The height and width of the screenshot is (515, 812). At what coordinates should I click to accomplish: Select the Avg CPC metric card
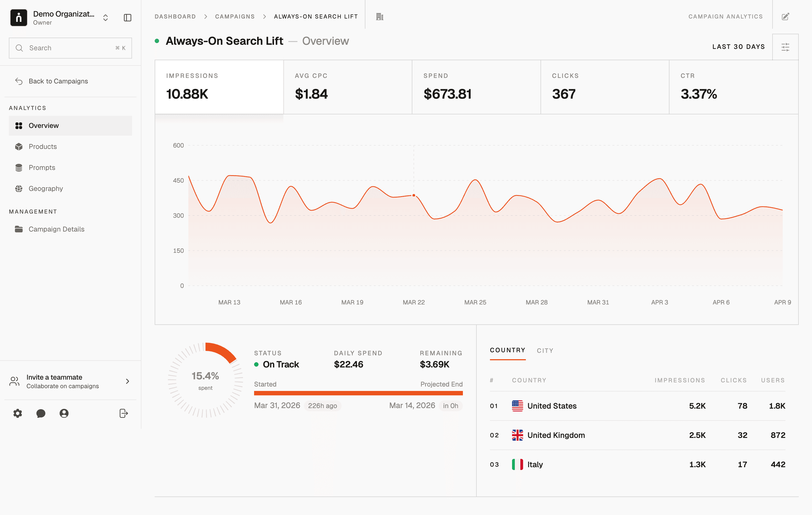348,87
